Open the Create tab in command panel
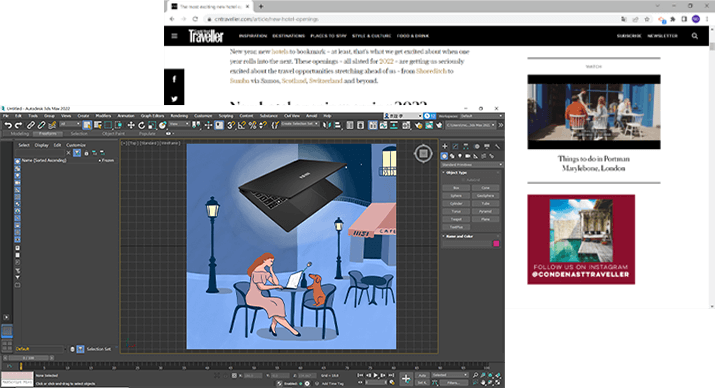This screenshot has width=715, height=388. point(445,146)
